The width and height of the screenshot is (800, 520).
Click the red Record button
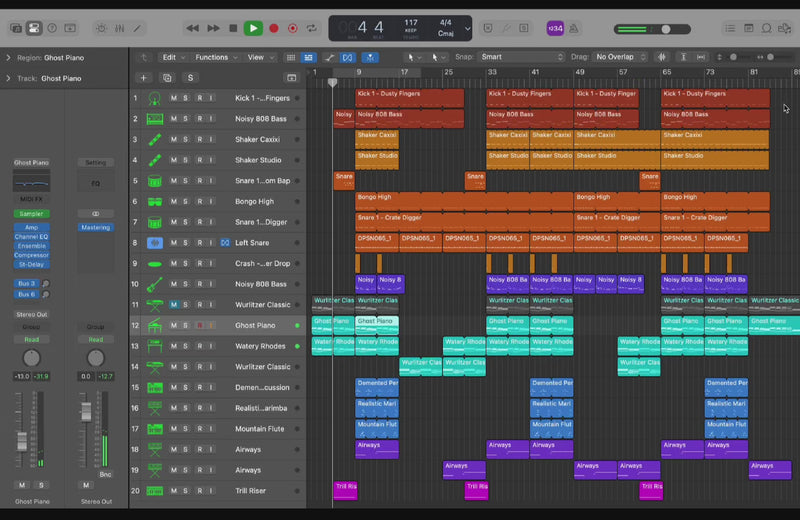pos(273,29)
